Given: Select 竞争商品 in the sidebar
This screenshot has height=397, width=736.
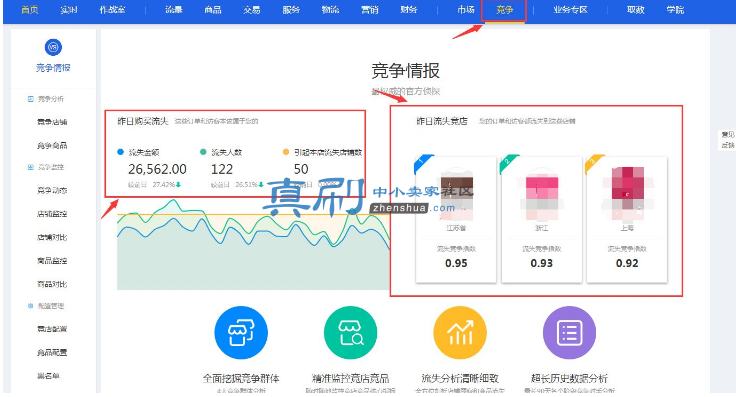Looking at the screenshot, I should [x=52, y=145].
